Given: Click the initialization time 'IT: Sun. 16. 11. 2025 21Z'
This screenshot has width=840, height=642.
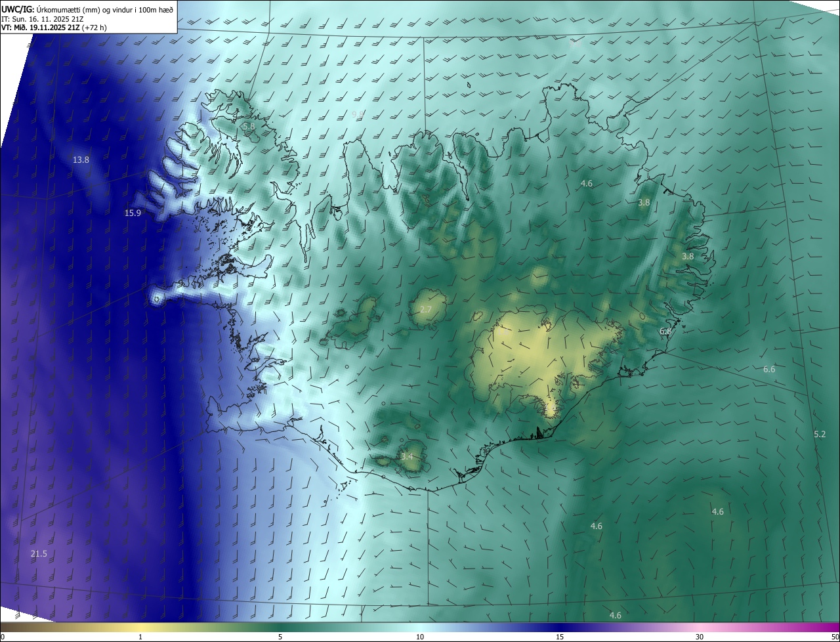Looking at the screenshot, I should point(43,18).
